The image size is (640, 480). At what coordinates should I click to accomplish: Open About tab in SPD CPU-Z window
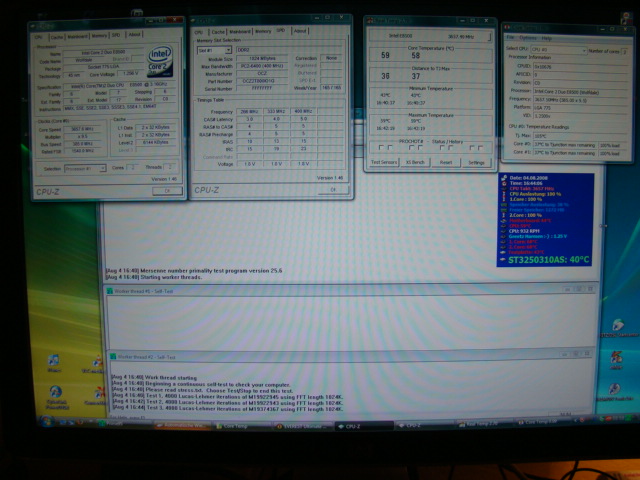(x=300, y=31)
